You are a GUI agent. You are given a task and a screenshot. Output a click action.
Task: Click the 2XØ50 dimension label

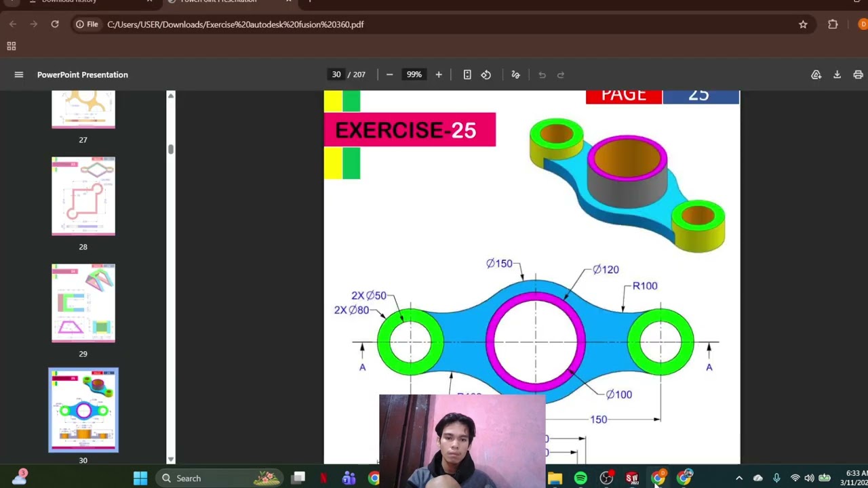pos(369,296)
